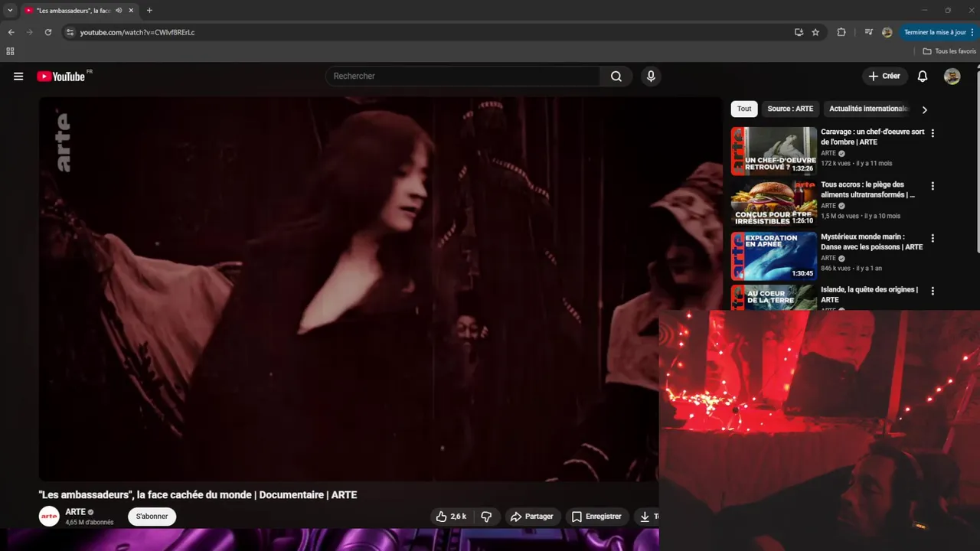Open options for the Tous accros video
Viewport: 980px width, 551px height.
[933, 186]
